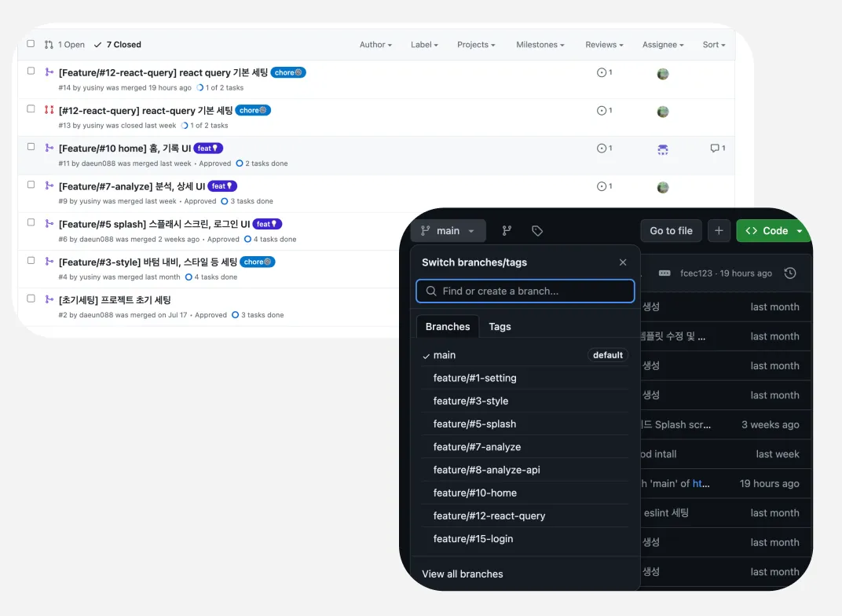Open PR titled Feature/#7-analyze 분석, 상세 UI
Image resolution: width=842 pixels, height=616 pixels.
132,186
